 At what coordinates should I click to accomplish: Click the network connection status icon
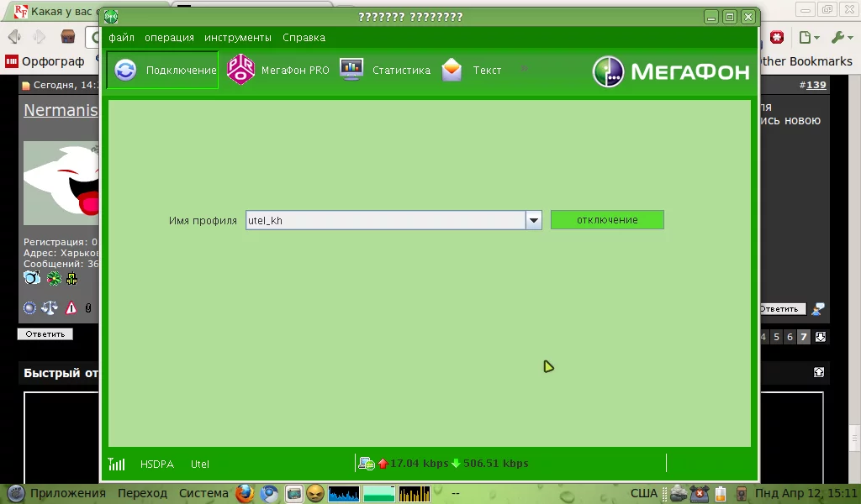coord(367,464)
